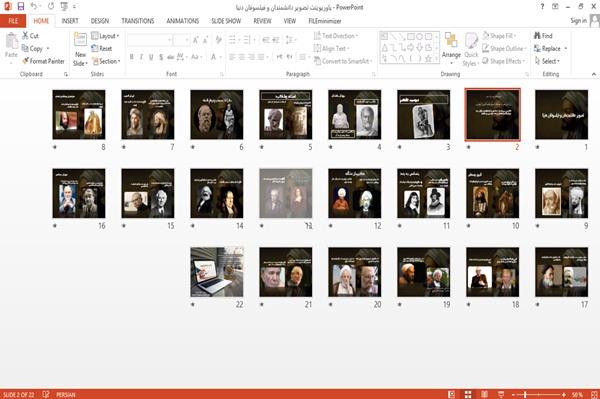Open the font name combo box
The height and width of the screenshot is (399, 600).
pyautogui.click(x=149, y=40)
